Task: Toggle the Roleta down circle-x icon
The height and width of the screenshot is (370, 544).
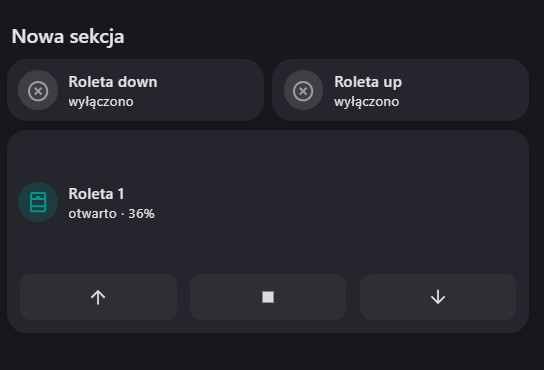Action: pyautogui.click(x=38, y=91)
